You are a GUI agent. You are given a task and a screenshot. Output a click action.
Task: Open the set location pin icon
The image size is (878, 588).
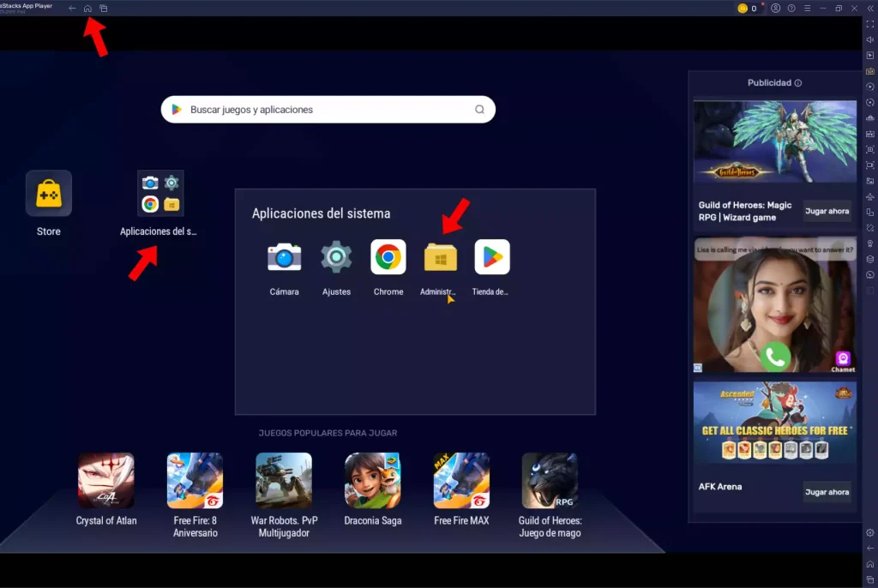pos(870,243)
